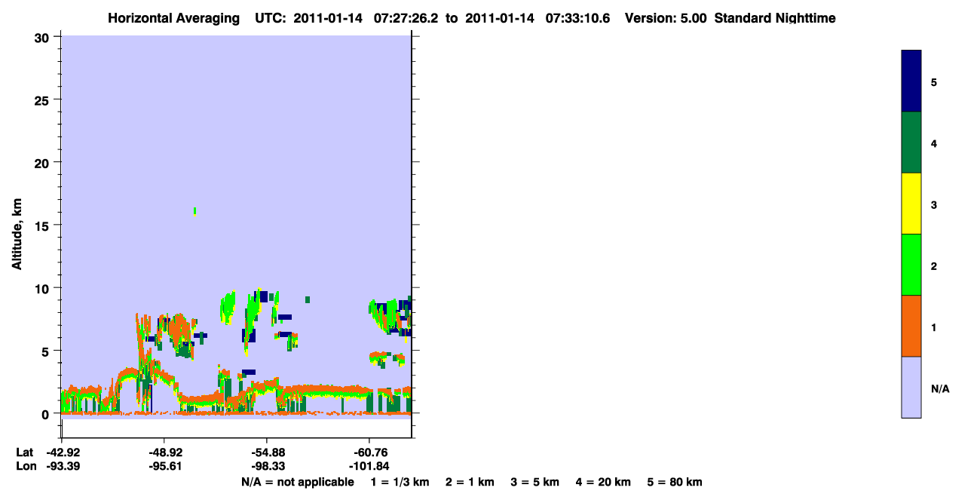Click the legend text '4 = 20 km'
Image resolution: width=980 pixels, height=503 pixels.
click(604, 482)
